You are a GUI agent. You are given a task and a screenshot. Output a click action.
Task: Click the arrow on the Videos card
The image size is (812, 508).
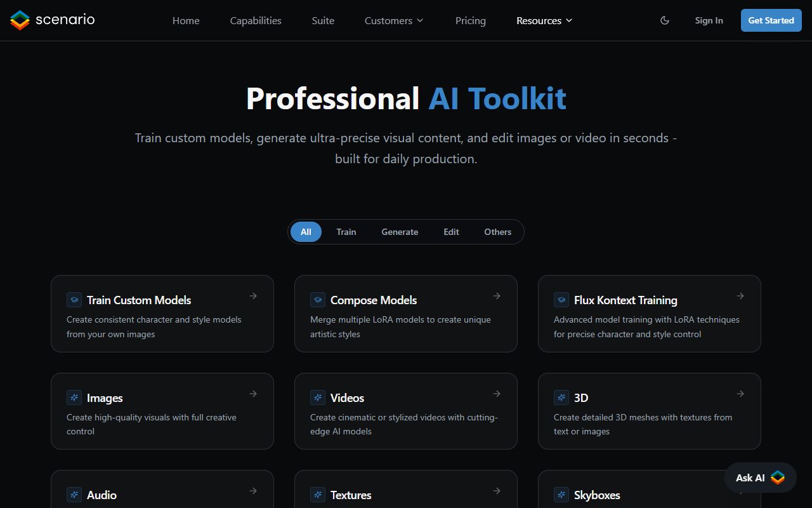(496, 393)
